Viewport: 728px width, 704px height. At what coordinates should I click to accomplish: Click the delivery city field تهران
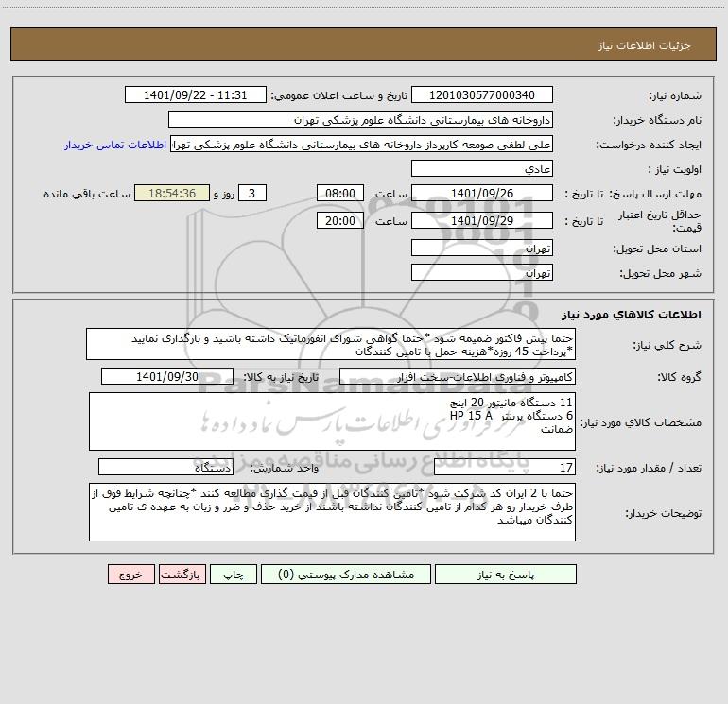pos(482,272)
